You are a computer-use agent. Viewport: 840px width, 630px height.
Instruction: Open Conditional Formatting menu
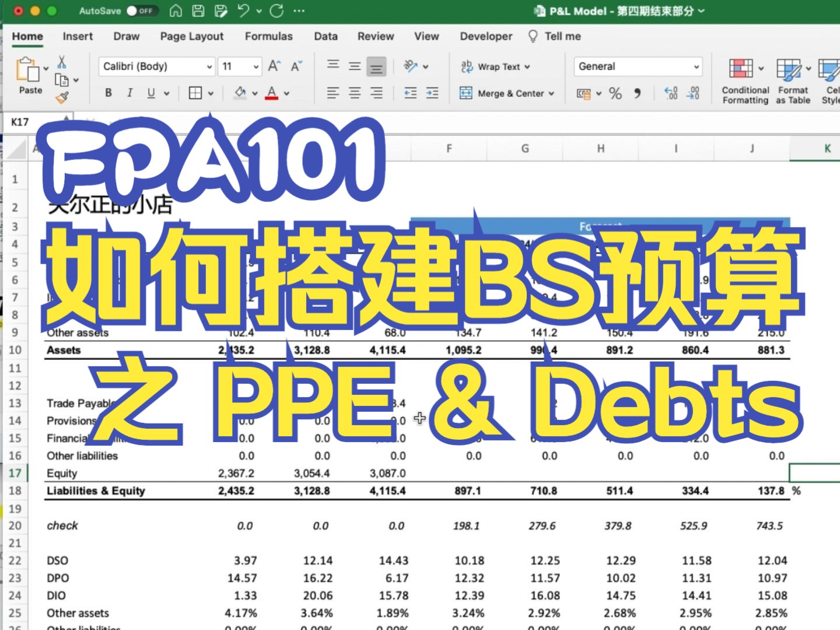pos(745,81)
